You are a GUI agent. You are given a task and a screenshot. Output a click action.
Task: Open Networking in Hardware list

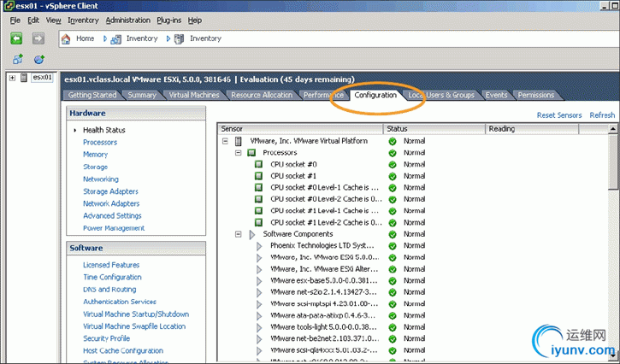coord(101,179)
